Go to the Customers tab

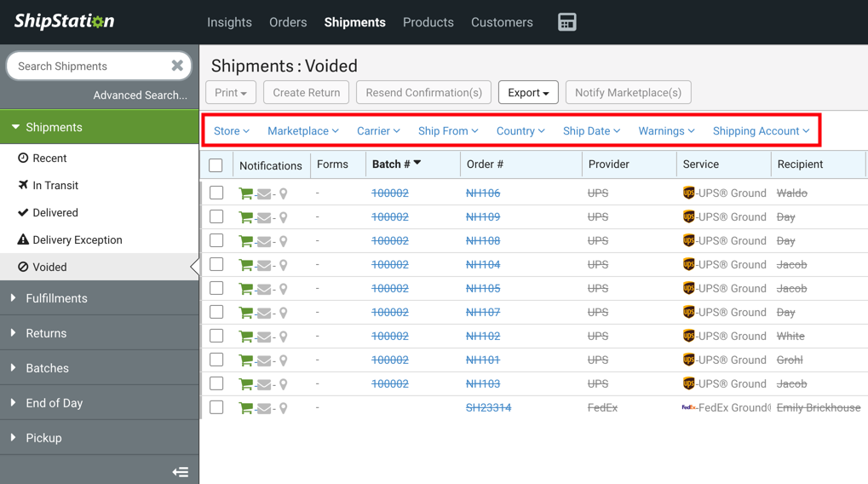[502, 22]
